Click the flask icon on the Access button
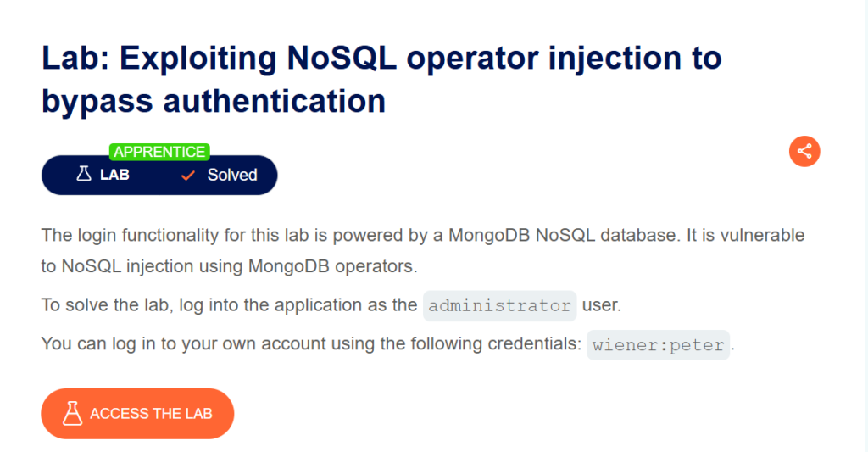 (73, 414)
